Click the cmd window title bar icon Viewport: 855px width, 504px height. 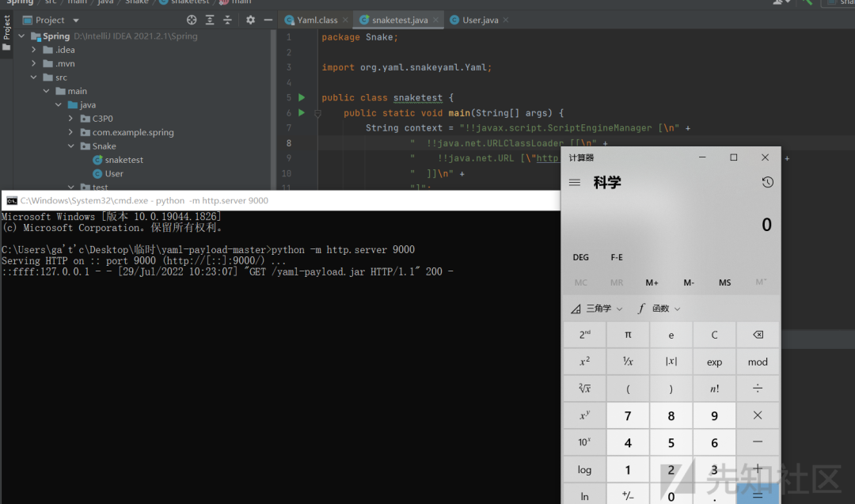pyautogui.click(x=11, y=200)
